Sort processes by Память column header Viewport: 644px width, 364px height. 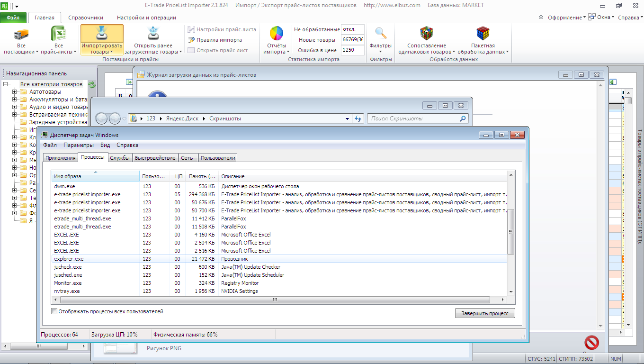pyautogui.click(x=201, y=176)
